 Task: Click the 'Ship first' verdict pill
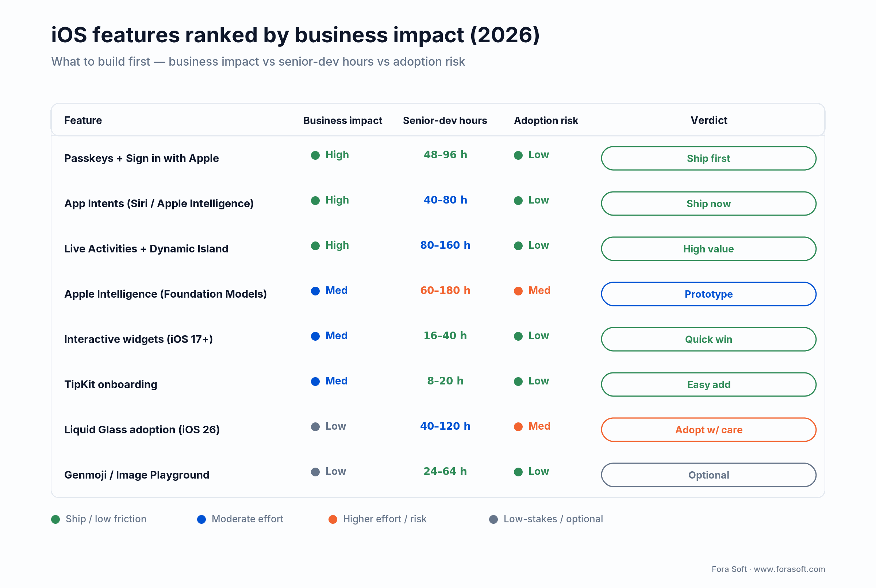[x=708, y=158]
